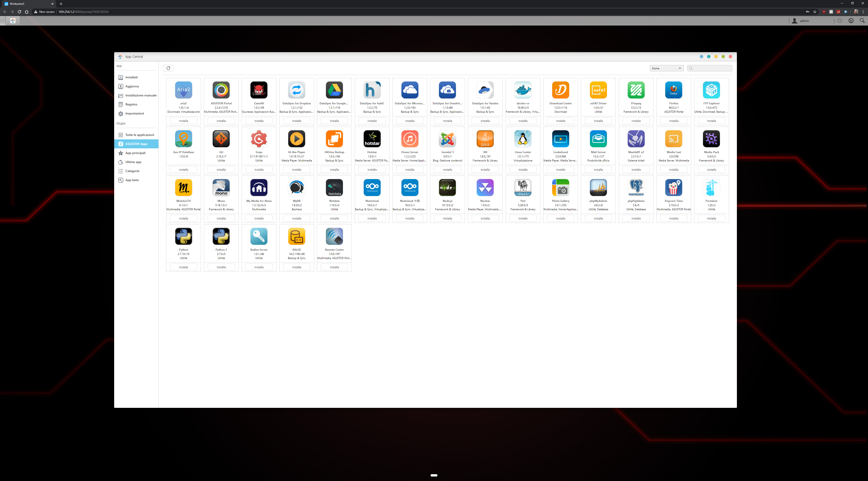868x481 pixels.
Task: Select the ClamAV app icon
Action: (x=259, y=90)
